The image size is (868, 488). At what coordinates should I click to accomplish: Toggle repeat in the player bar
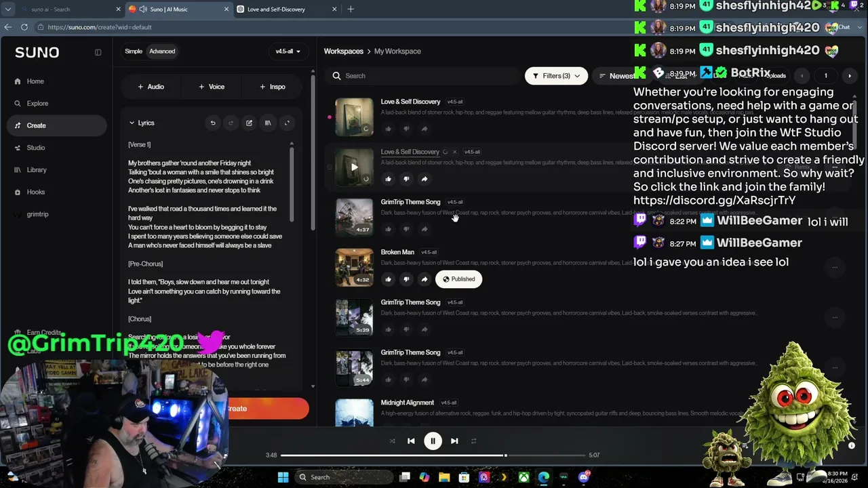pos(473,441)
